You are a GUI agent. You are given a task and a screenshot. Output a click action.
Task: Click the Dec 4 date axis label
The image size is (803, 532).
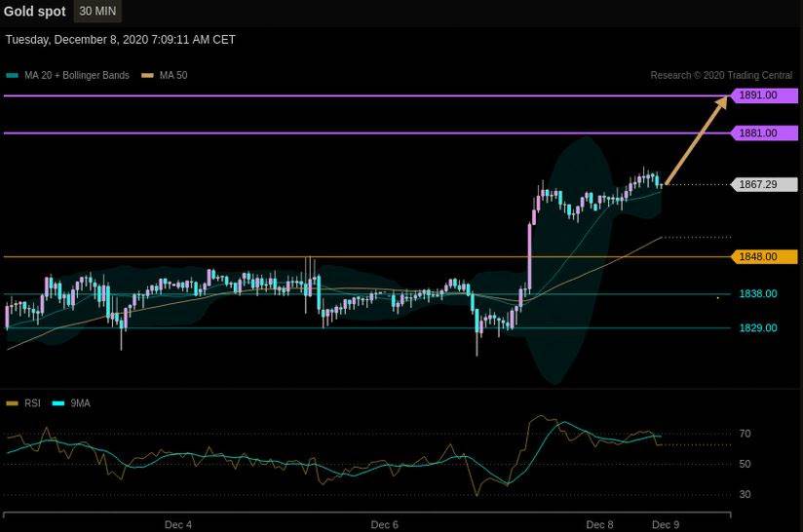click(178, 525)
